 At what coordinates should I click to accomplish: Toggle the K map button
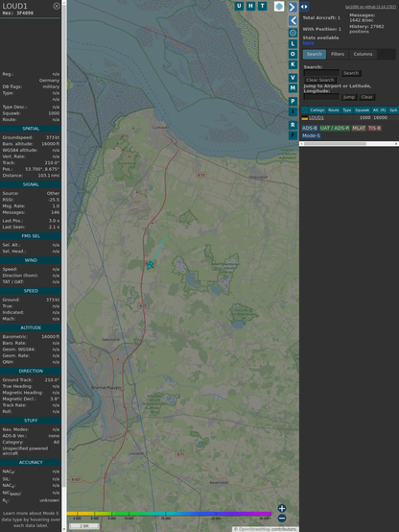point(293,64)
